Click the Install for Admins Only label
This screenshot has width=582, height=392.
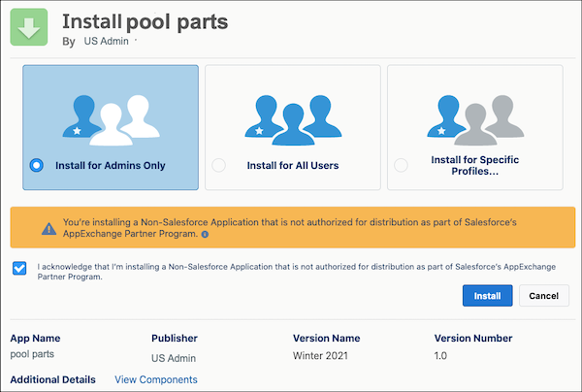tap(111, 165)
